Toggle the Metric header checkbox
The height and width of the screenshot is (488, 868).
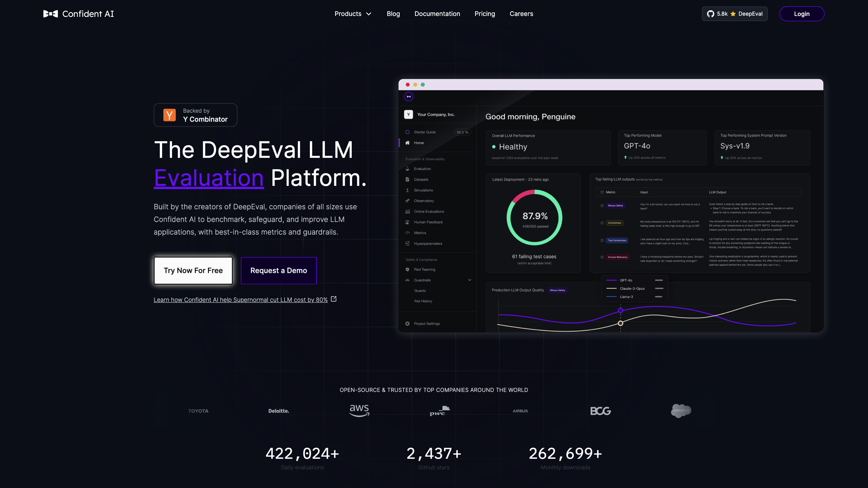(x=602, y=192)
